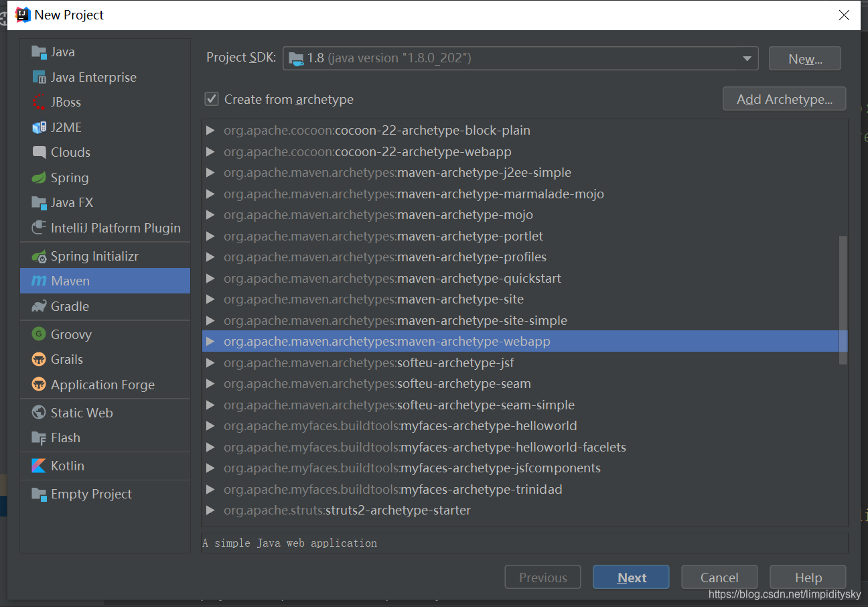Image resolution: width=868 pixels, height=607 pixels.
Task: Expand softeu-archetype-jsf node
Action: [210, 363]
